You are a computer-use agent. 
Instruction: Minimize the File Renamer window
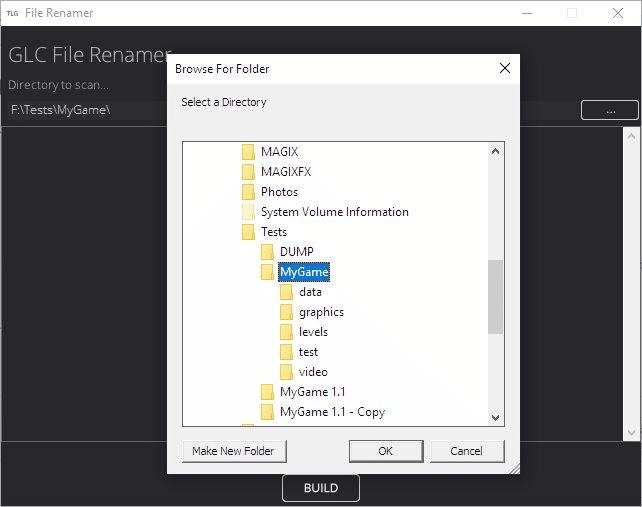(527, 13)
